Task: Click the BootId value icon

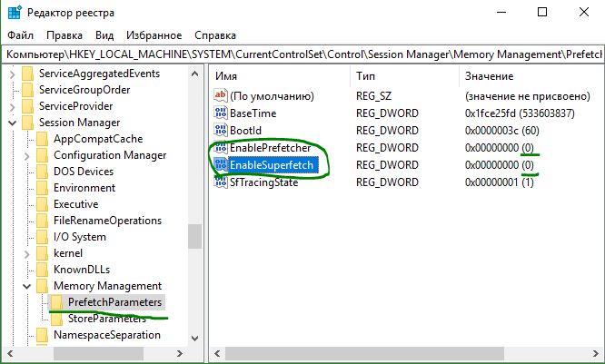Action: click(x=220, y=130)
